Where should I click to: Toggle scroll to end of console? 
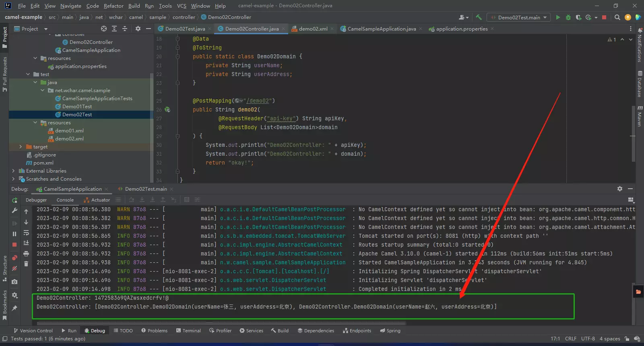[x=26, y=243]
